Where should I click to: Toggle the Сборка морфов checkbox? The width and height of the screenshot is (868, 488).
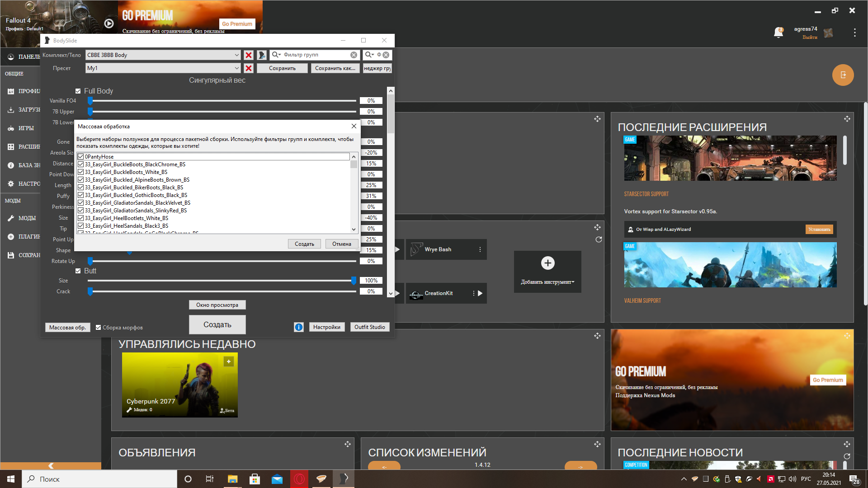(x=99, y=328)
